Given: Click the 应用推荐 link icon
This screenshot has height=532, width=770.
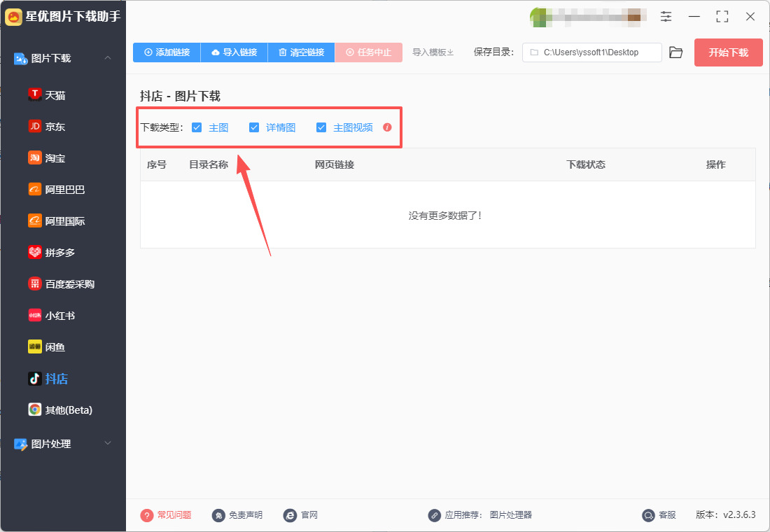Looking at the screenshot, I should tap(434, 515).
